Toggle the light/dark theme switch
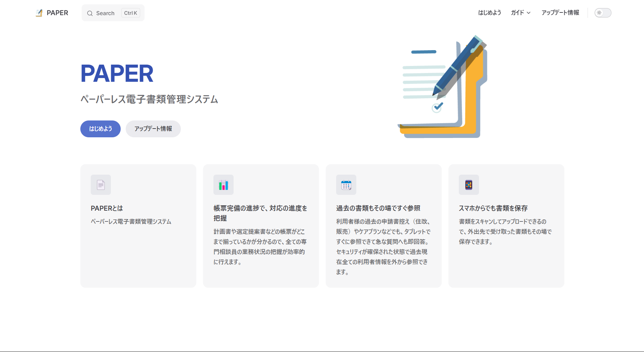644x352 pixels. pos(603,13)
